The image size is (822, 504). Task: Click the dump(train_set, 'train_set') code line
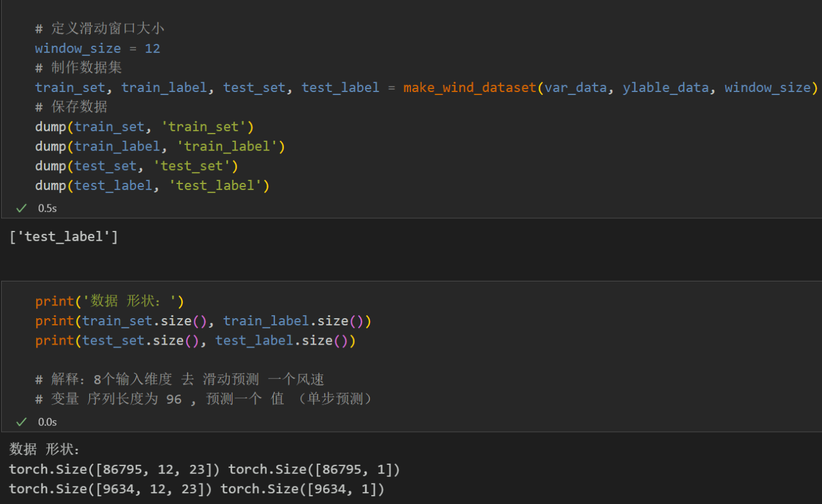point(144,127)
